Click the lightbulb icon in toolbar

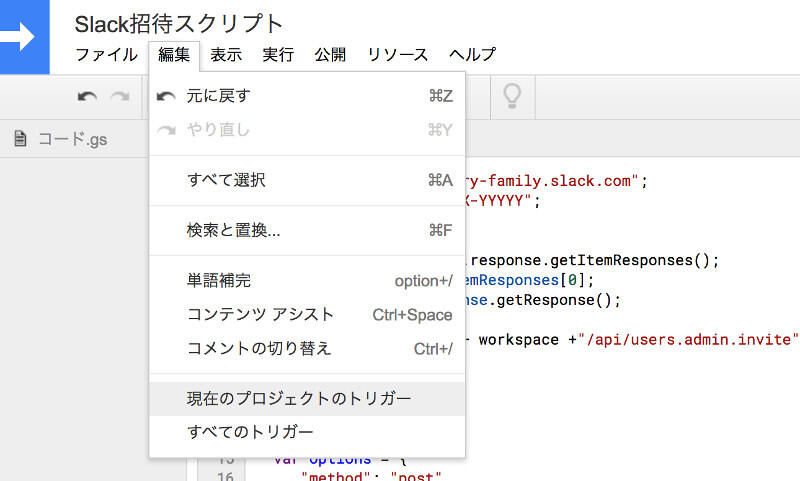(x=512, y=96)
